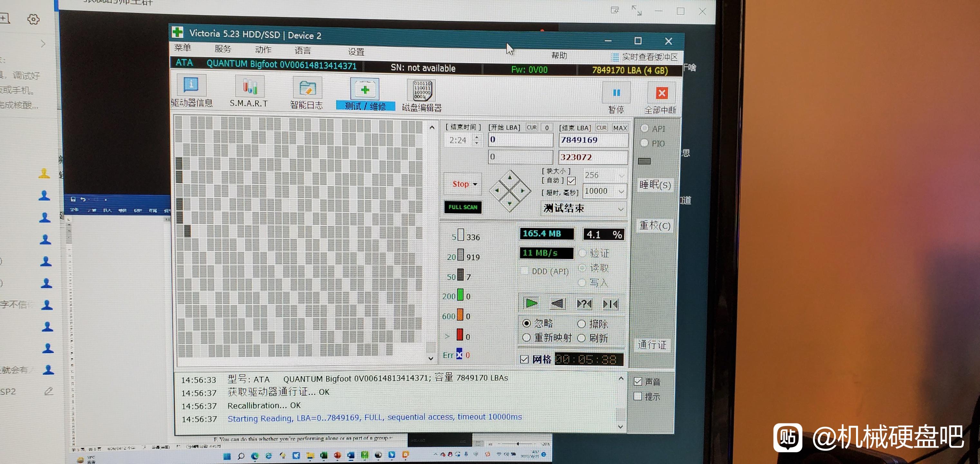This screenshot has width=980, height=464.
Task: Open the Stop button dropdown arrow
Action: pos(475,184)
